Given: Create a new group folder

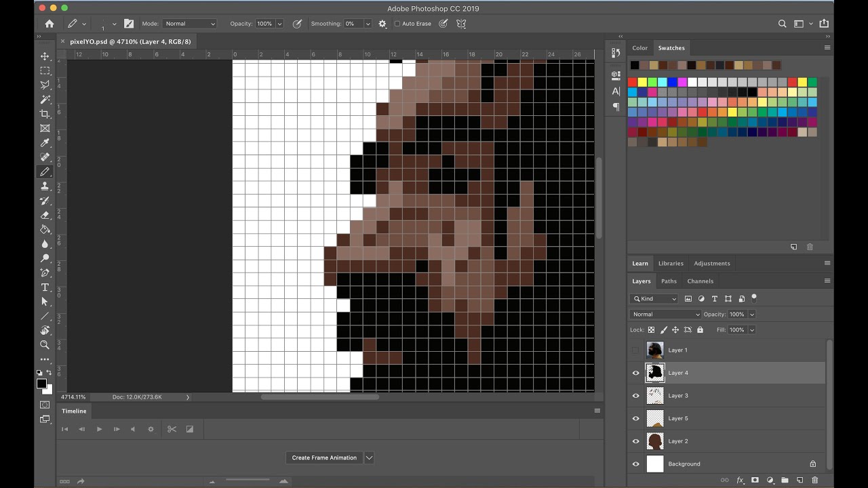Looking at the screenshot, I should point(785,480).
